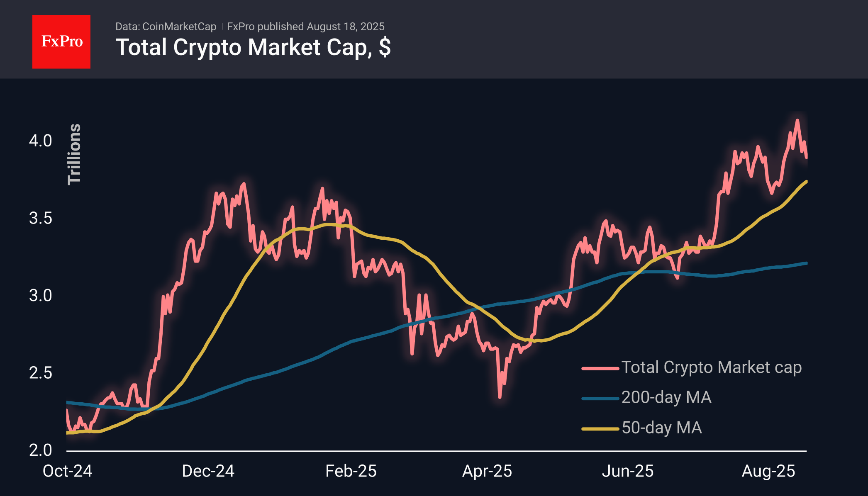Image resolution: width=868 pixels, height=496 pixels.
Task: Select the "50-day MA" legend label
Action: (x=661, y=428)
